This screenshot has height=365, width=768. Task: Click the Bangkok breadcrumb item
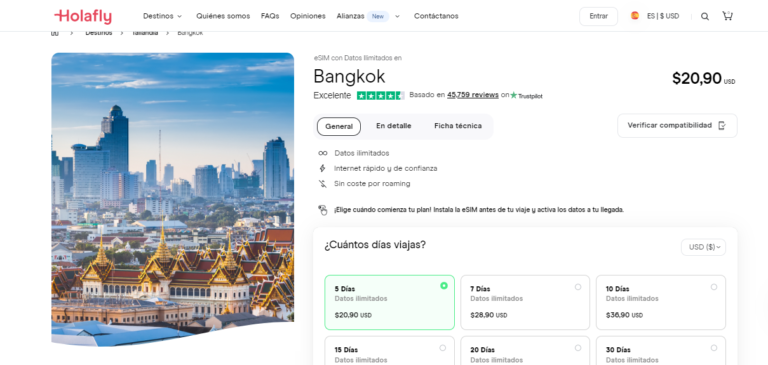pos(190,33)
